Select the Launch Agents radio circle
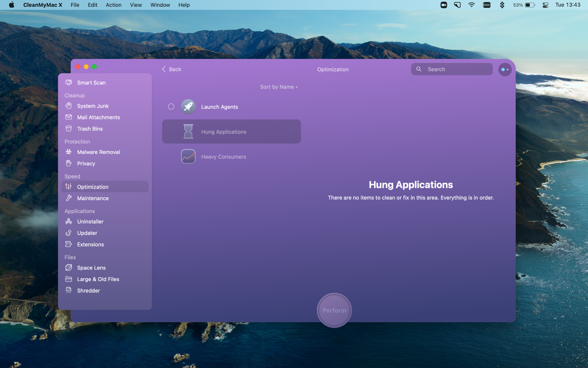Screen dimensions: 588x368 click(171, 107)
